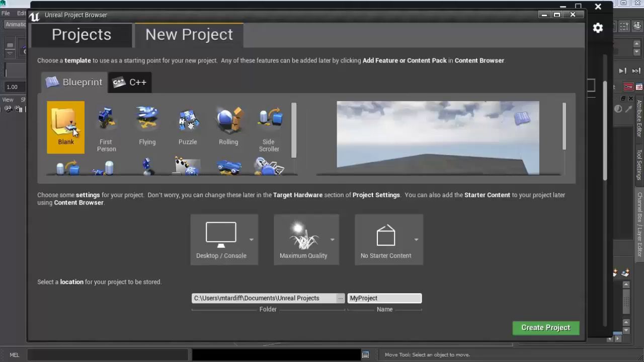
Task: Click the Maximum Quality icon
Action: pyautogui.click(x=303, y=235)
